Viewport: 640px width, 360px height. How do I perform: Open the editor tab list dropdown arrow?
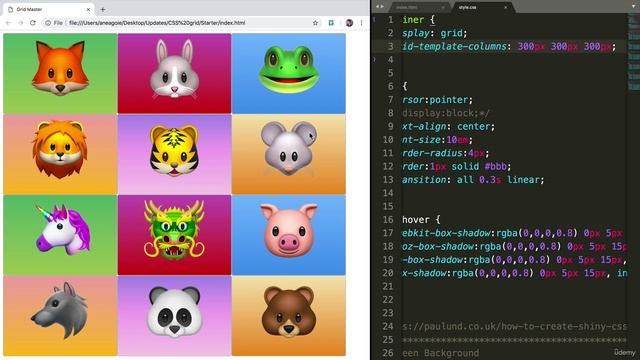coord(634,6)
